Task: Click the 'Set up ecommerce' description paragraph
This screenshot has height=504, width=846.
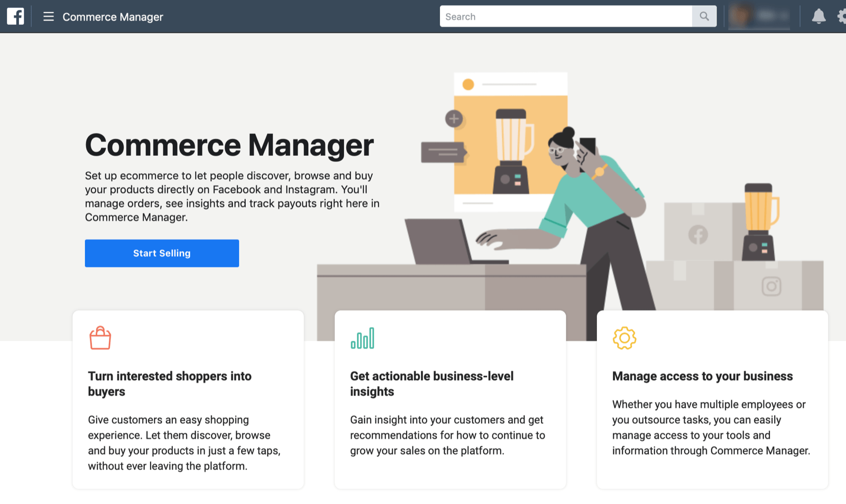Action: pos(232,196)
